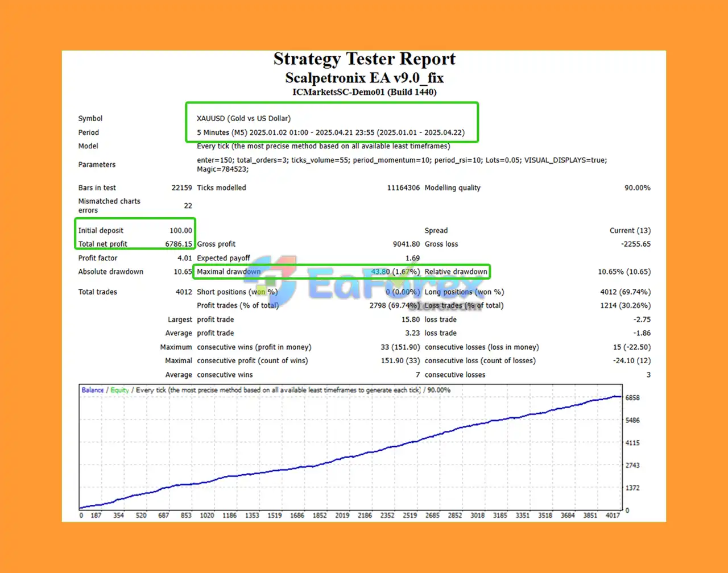
Task: Click the parameters text ending "Magic=784523;"
Action: pyautogui.click(x=402, y=165)
